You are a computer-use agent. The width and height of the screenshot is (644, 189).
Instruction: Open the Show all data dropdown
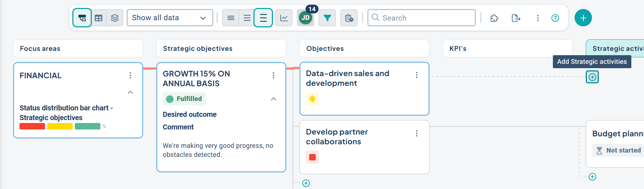pyautogui.click(x=170, y=18)
